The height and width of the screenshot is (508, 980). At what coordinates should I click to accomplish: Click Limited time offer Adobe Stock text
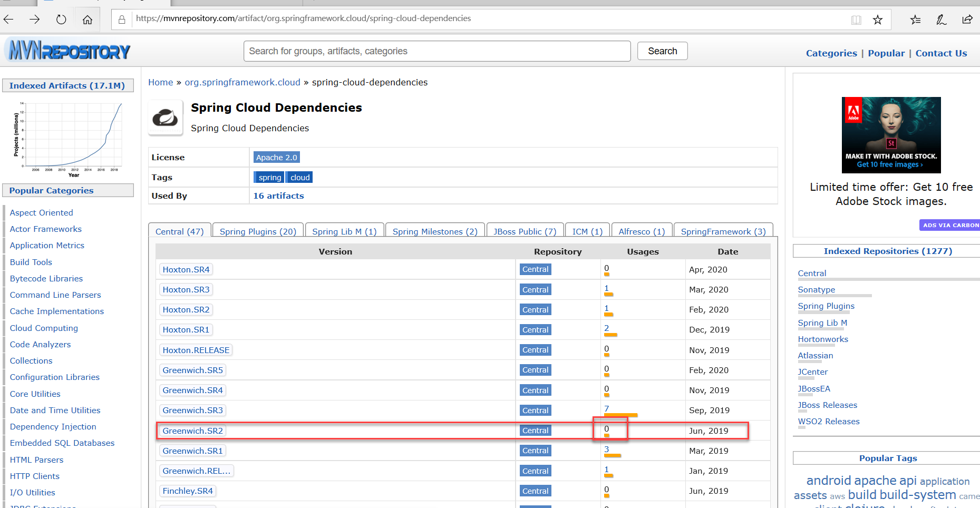click(x=891, y=194)
